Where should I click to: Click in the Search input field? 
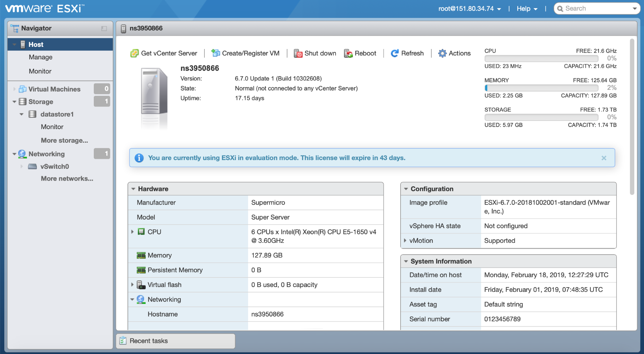coord(596,9)
